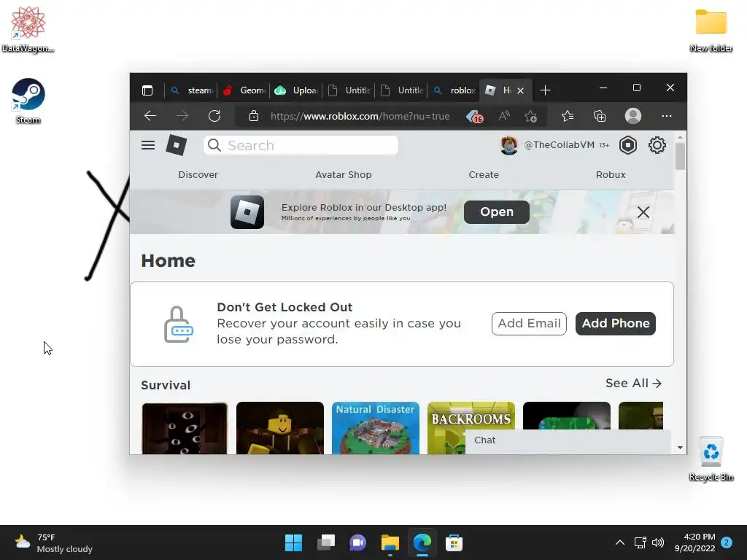
Task: Select the DataWagon desktop shortcut
Action: point(28,29)
